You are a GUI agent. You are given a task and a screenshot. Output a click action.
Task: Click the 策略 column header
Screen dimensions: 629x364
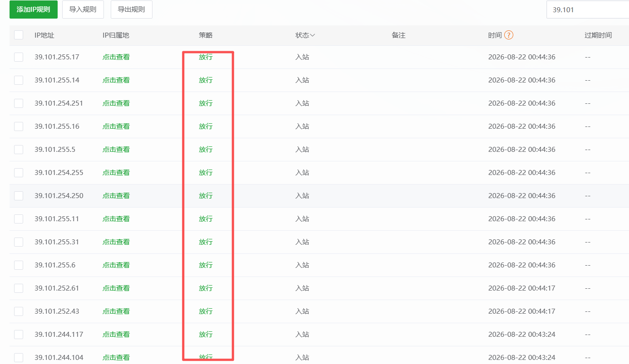tap(206, 35)
